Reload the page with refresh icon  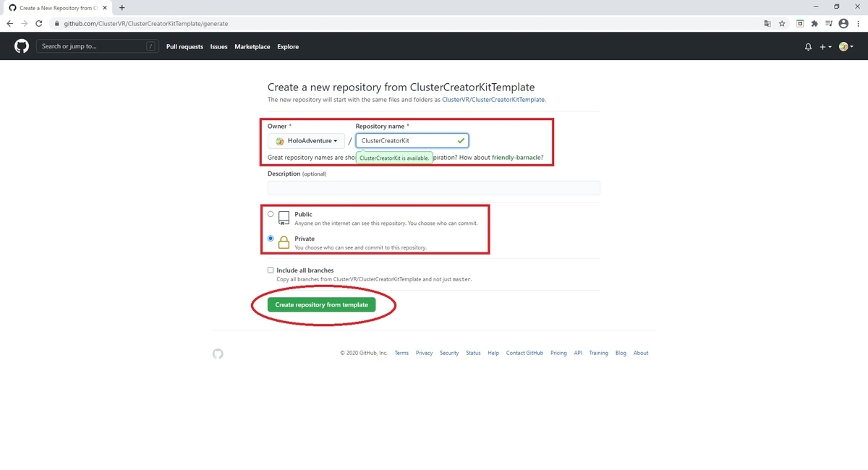coord(38,23)
